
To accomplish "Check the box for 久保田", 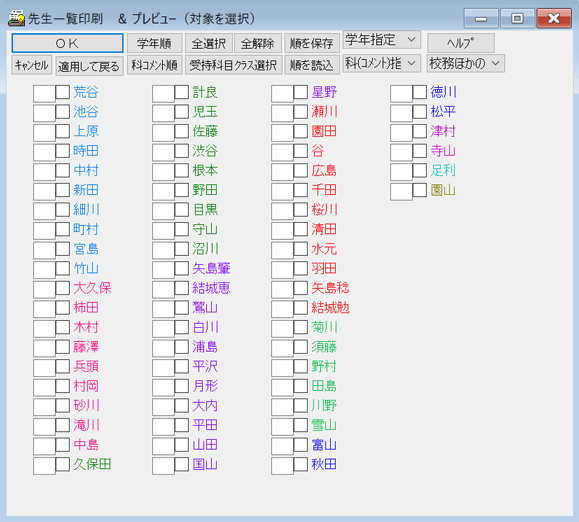I will coord(62,464).
